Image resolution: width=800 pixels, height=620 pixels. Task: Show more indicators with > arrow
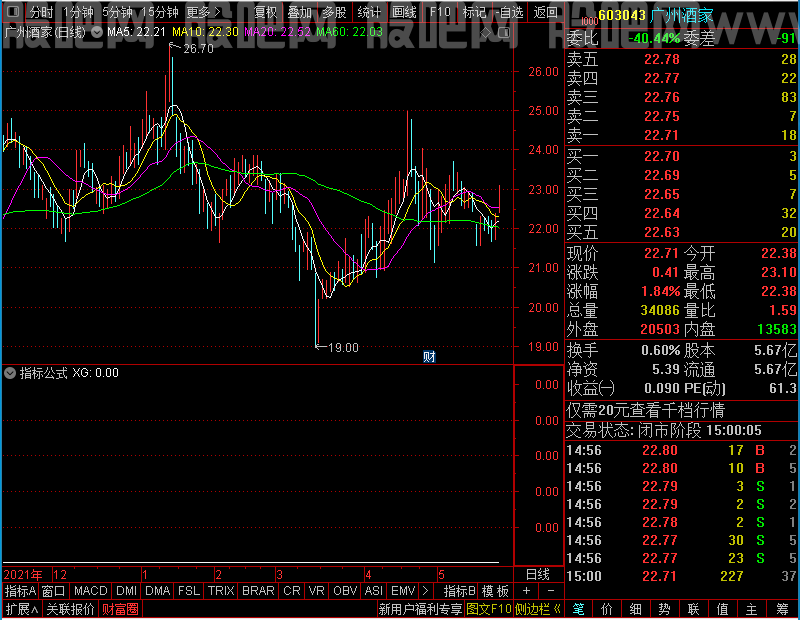tap(425, 591)
